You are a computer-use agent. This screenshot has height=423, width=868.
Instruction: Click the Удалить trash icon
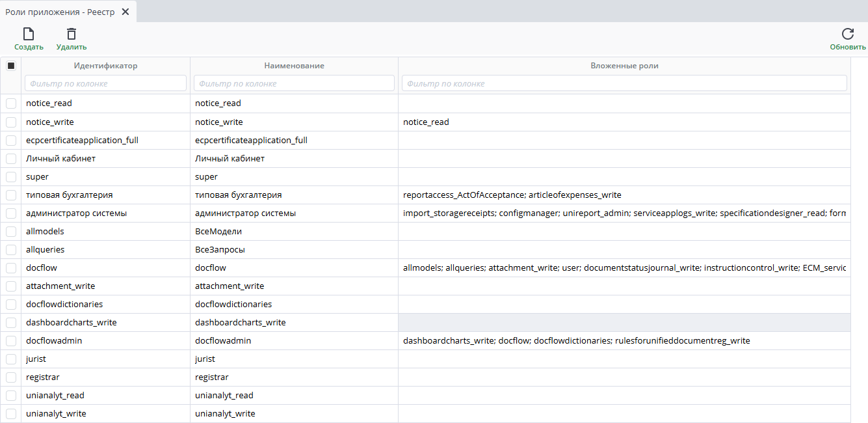[x=72, y=34]
